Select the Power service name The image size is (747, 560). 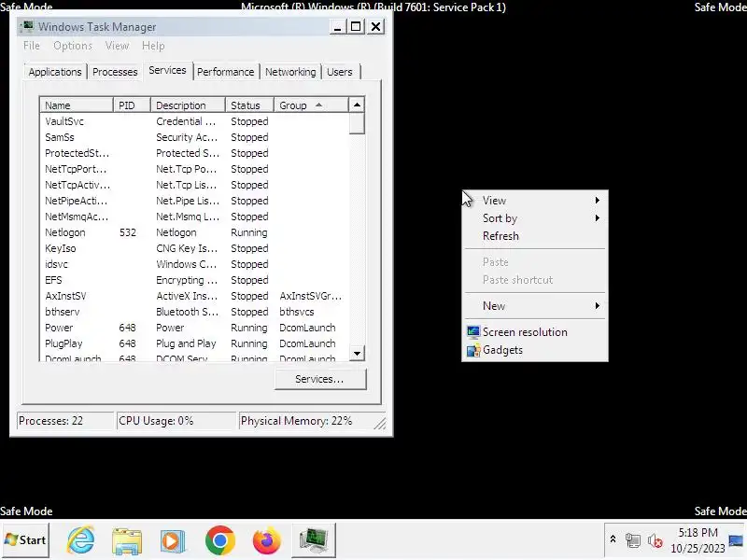pyautogui.click(x=59, y=328)
